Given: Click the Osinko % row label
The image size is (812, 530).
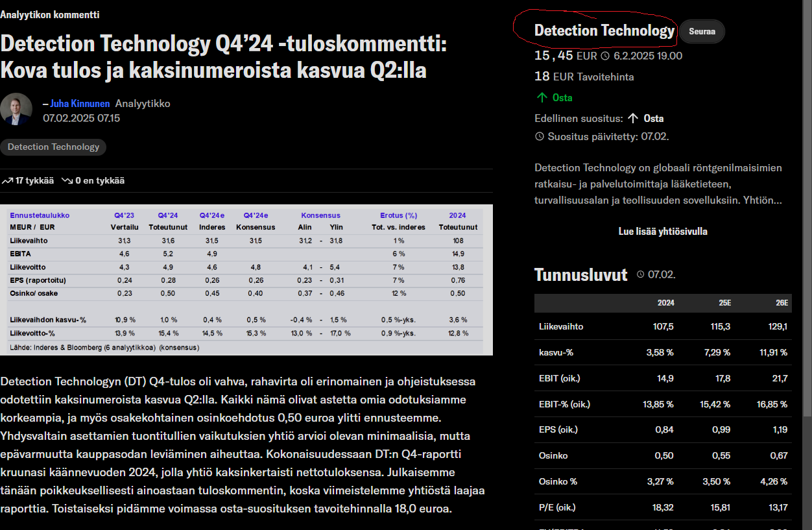Looking at the screenshot, I should [557, 481].
